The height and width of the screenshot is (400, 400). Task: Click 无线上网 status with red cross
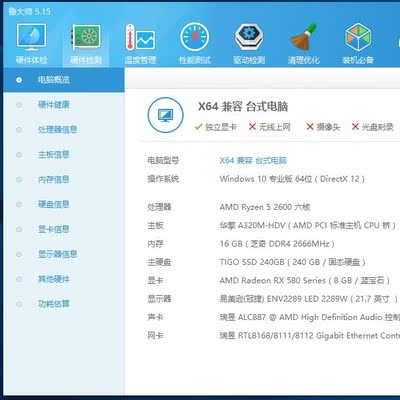point(270,127)
